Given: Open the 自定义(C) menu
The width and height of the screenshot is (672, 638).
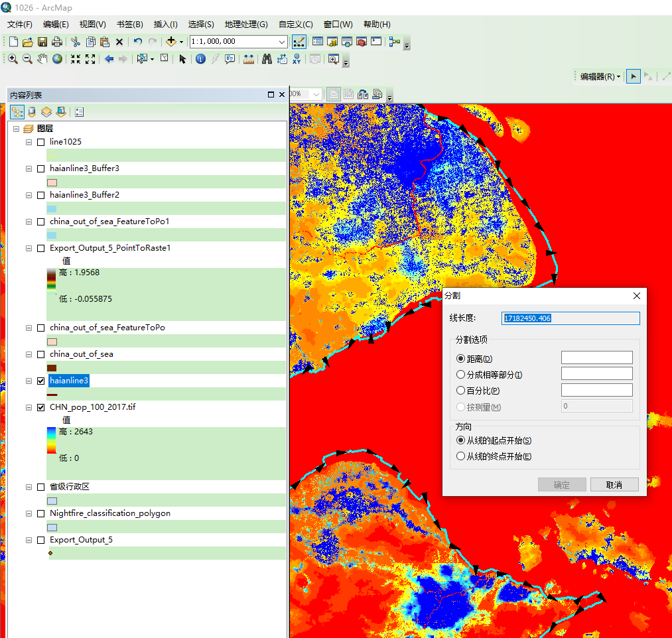Looking at the screenshot, I should (x=296, y=25).
